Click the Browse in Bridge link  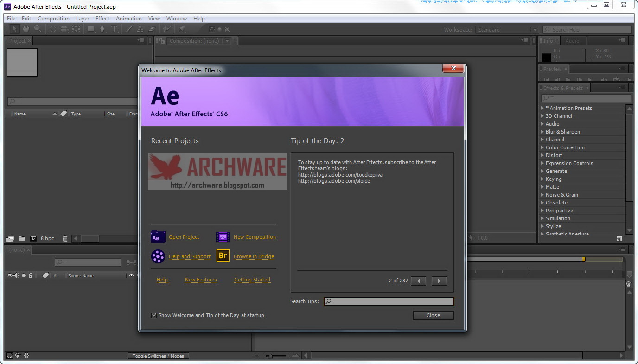[254, 256]
